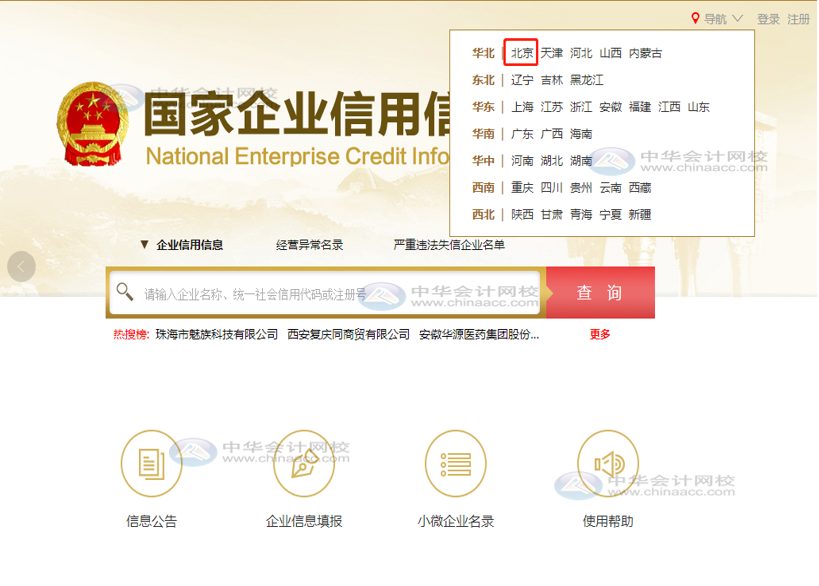
Task: Click the 登录 login link
Action: [768, 19]
